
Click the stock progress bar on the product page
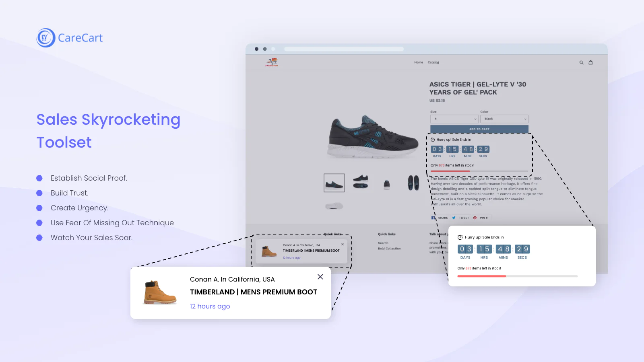479,171
